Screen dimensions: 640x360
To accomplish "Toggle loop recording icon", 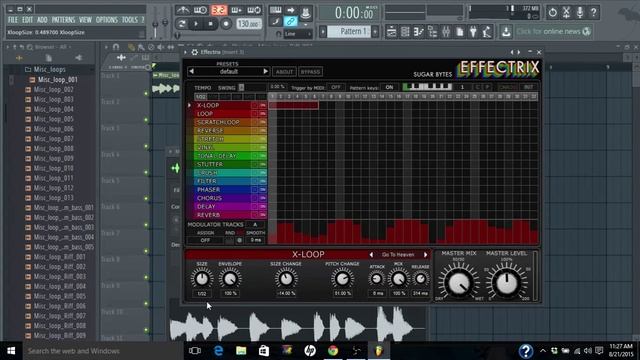I will (254, 10).
